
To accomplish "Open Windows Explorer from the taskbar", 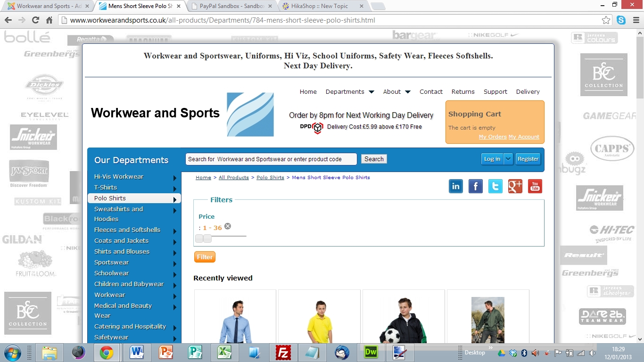I will [50, 353].
